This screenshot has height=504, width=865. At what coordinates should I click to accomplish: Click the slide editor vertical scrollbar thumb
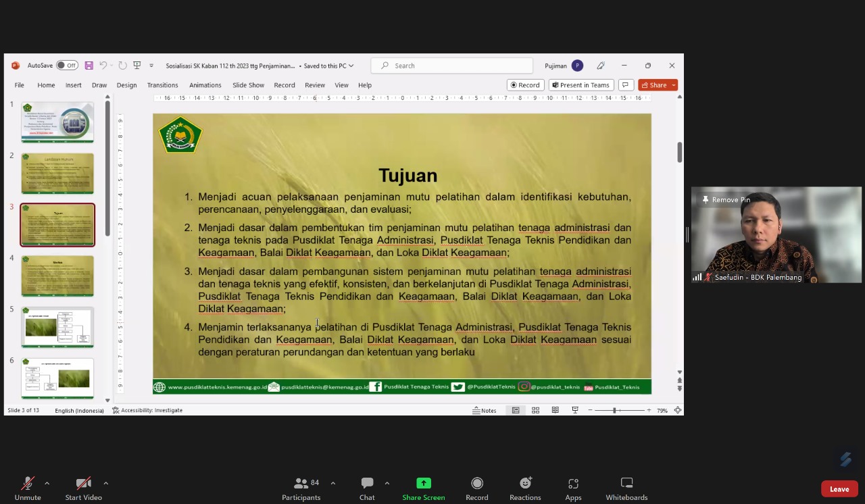click(680, 152)
